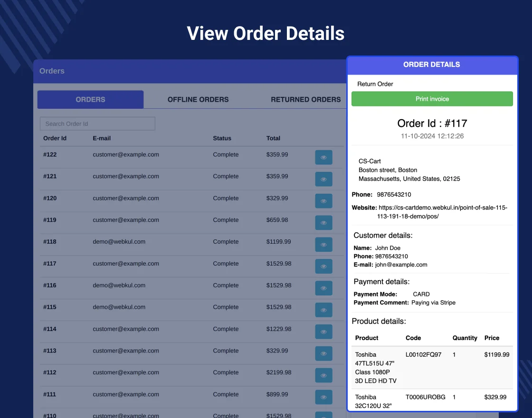Select the RETURNED ORDERS tab
This screenshot has width=532, height=418.
306,99
